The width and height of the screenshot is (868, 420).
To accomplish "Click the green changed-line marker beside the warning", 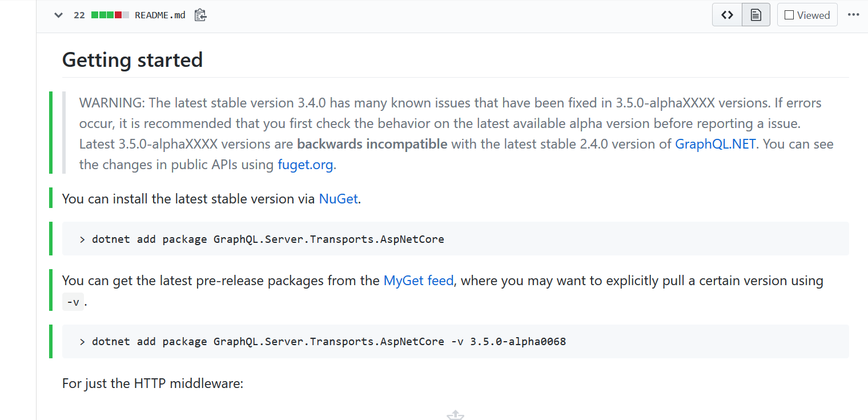I will pyautogui.click(x=51, y=133).
